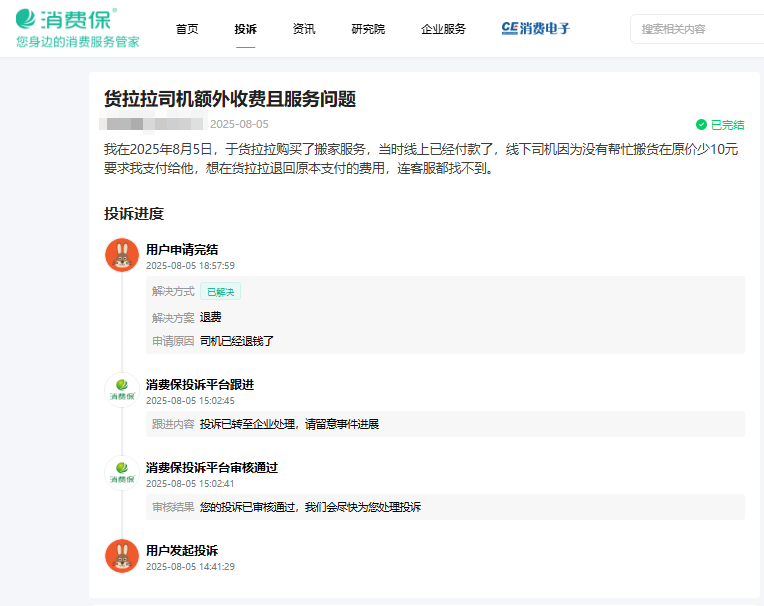
Task: Select the 投诉 navigation tab
Action: [x=245, y=29]
